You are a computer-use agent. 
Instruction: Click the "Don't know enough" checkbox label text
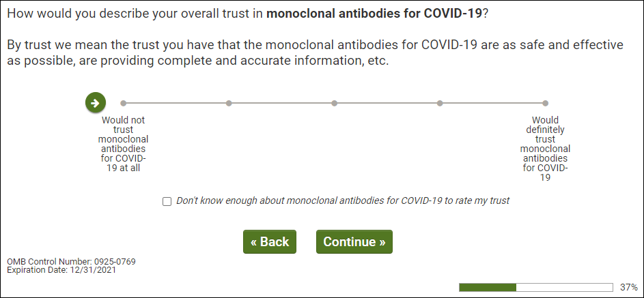point(343,201)
